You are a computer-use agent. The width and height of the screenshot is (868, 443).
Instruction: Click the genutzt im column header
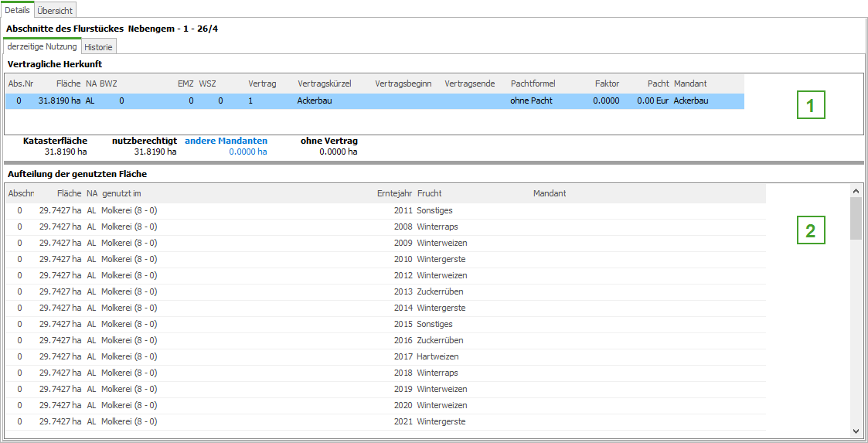(x=121, y=193)
